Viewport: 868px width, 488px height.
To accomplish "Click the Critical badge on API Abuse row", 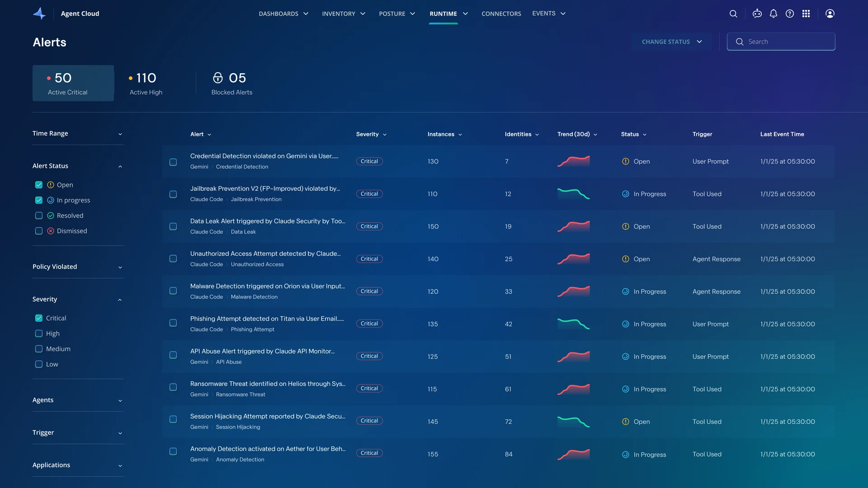I will (369, 356).
